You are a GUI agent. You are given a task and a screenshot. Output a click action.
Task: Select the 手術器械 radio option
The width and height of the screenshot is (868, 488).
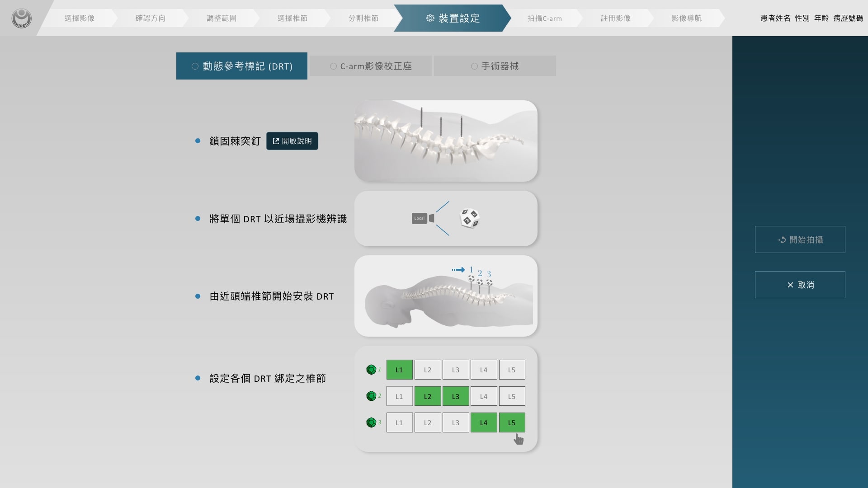pyautogui.click(x=495, y=66)
